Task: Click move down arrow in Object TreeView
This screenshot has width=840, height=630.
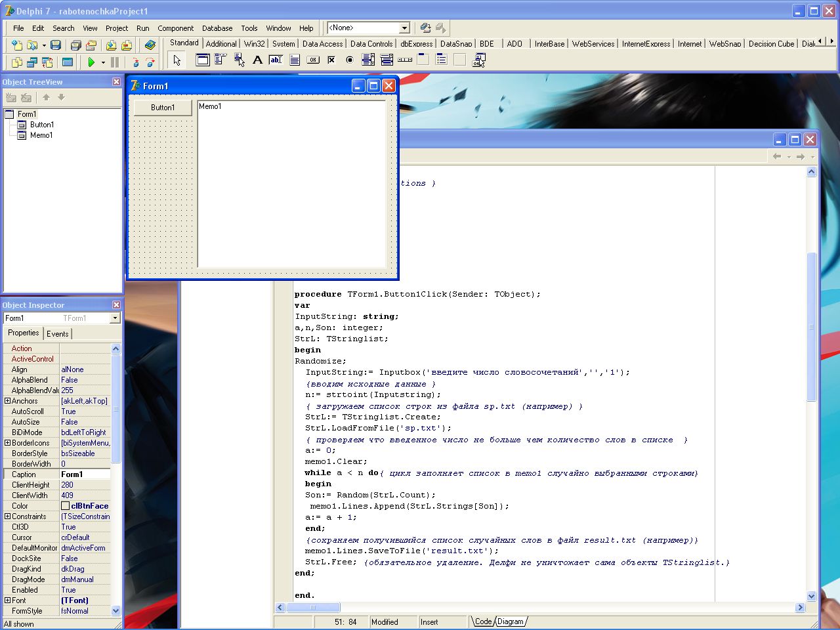Action: pyautogui.click(x=61, y=97)
